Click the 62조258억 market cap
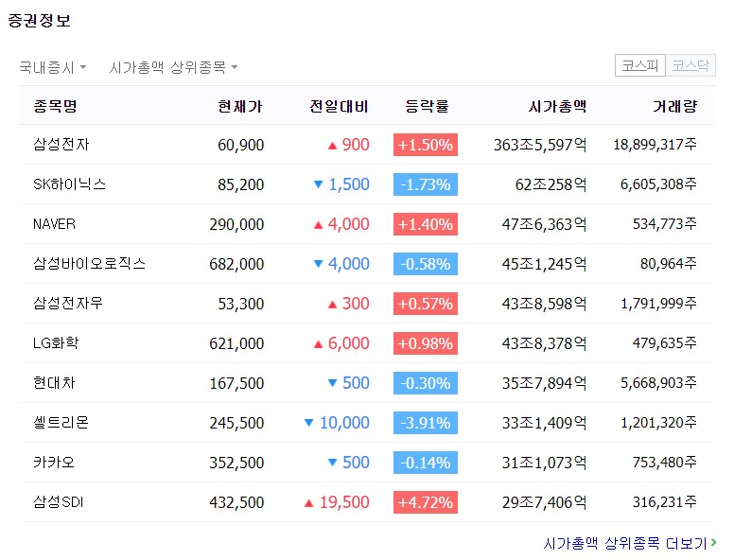The height and width of the screenshot is (560, 734). click(x=550, y=184)
